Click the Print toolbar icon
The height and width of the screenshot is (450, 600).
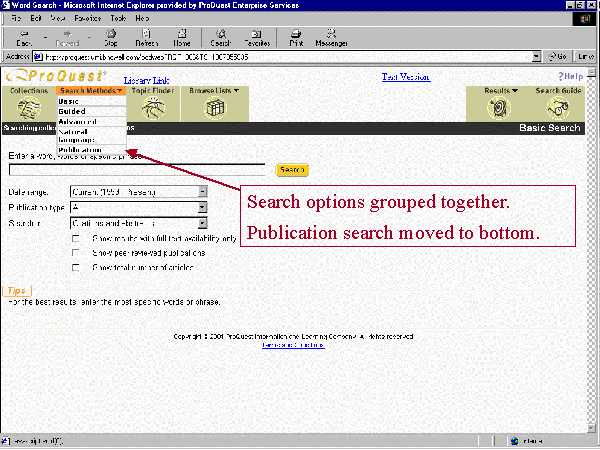click(x=296, y=34)
